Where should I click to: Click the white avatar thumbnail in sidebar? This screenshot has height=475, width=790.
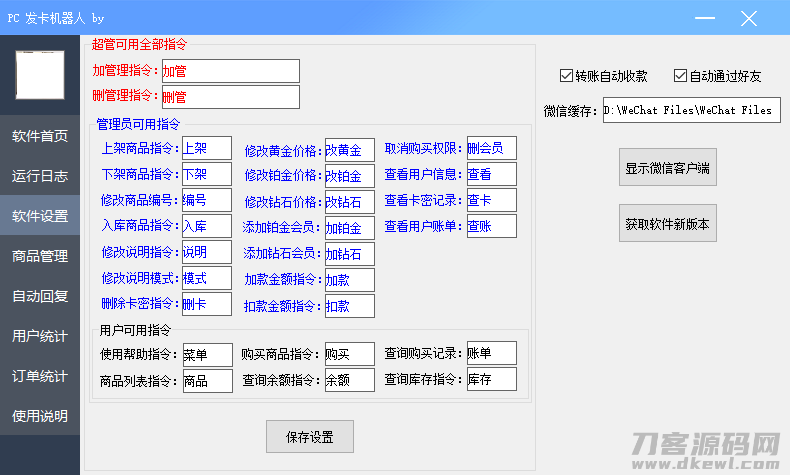[40, 75]
